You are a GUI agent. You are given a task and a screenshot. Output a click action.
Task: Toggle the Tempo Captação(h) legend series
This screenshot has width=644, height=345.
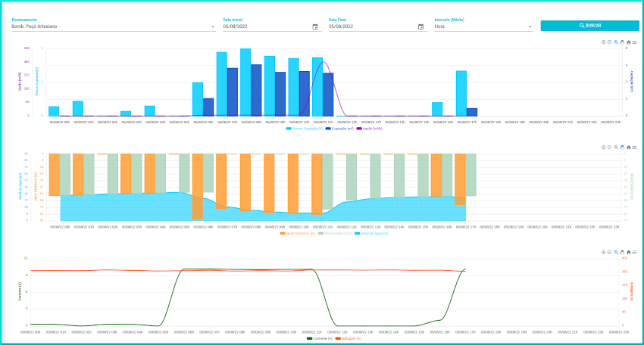[x=305, y=129]
